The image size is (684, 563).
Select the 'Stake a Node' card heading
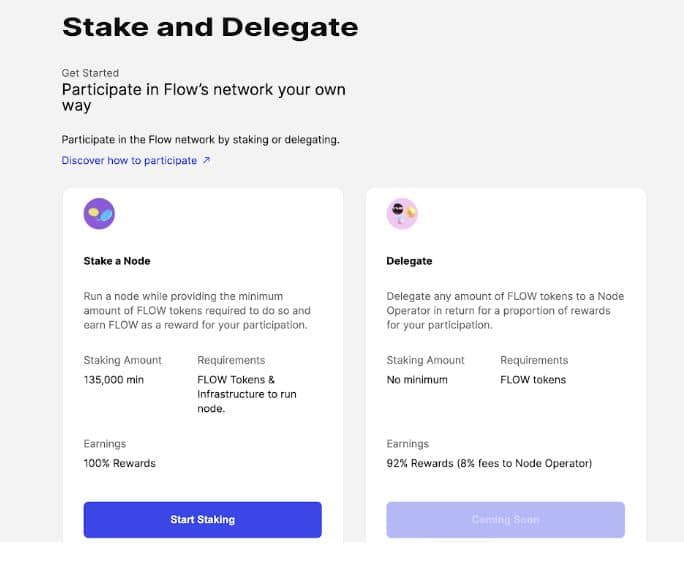coord(117,261)
